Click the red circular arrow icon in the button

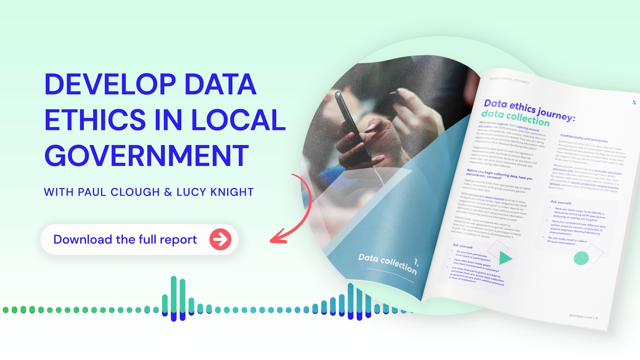tap(220, 239)
